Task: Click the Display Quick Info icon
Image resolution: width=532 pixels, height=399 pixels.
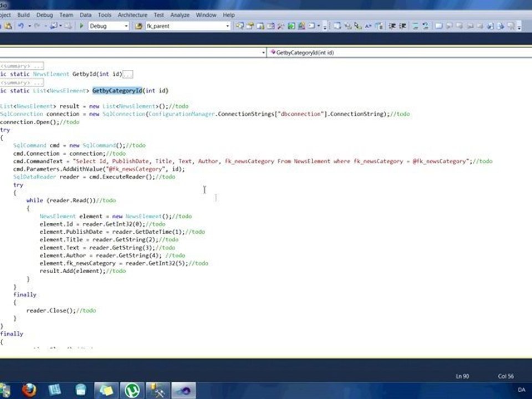Action: 358,26
